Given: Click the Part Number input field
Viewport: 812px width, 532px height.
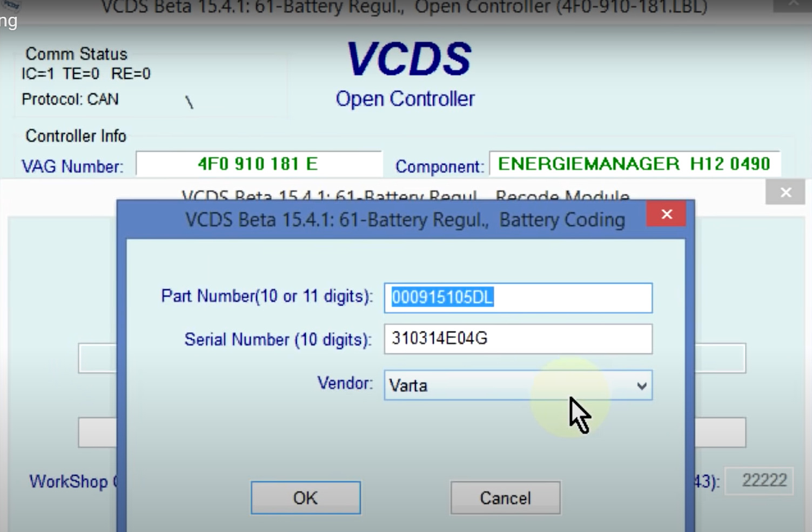Looking at the screenshot, I should (518, 298).
